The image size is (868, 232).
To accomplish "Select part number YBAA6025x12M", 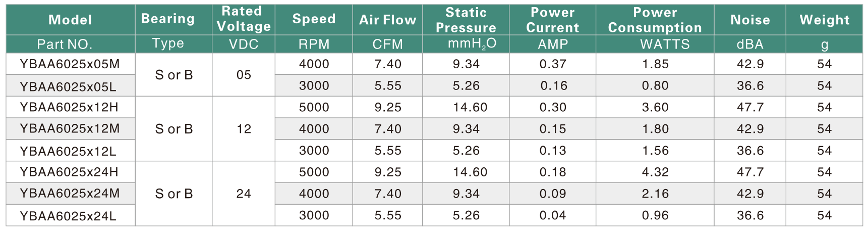I will (70, 129).
